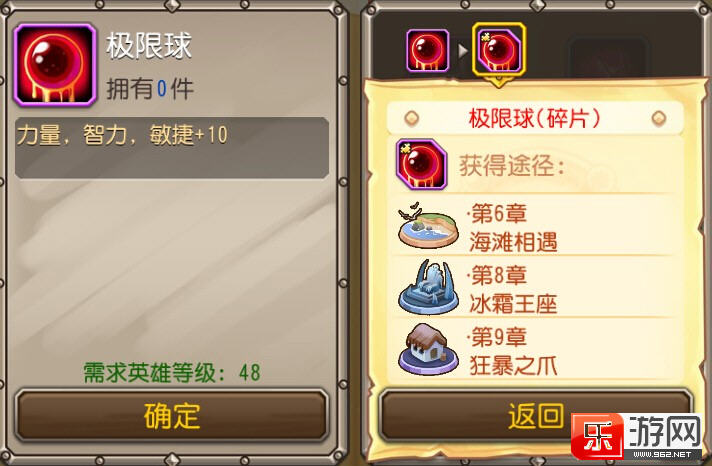Click the dimmed empty slot at top right
This screenshot has height=466, width=712.
[x=608, y=56]
